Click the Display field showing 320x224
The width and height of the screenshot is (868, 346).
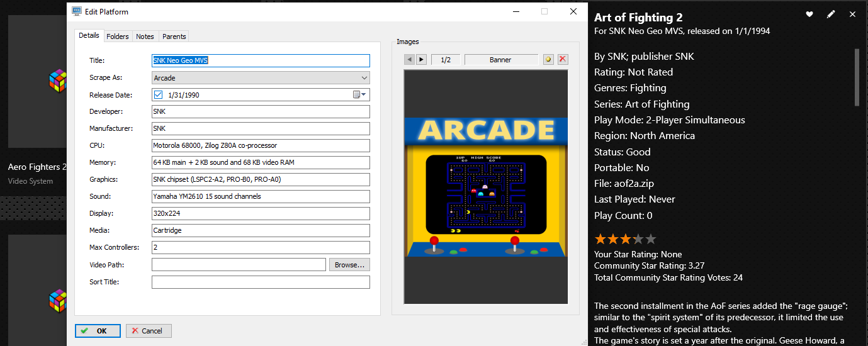click(261, 213)
